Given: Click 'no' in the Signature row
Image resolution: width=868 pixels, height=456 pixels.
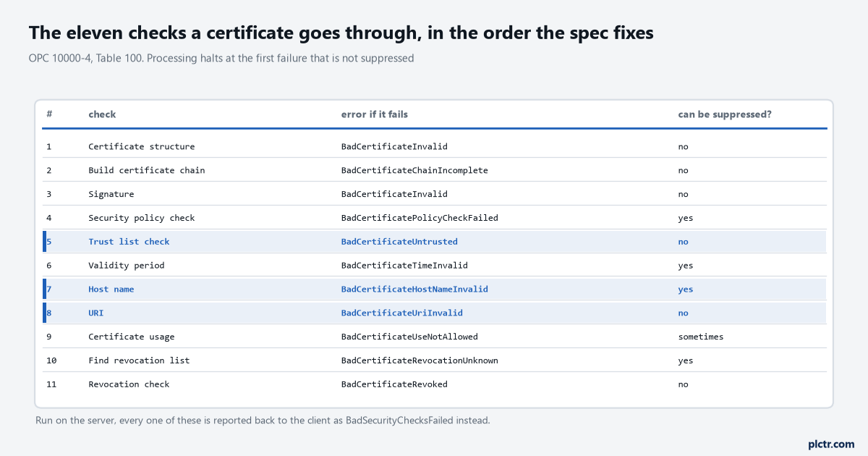Looking at the screenshot, I should coord(683,194).
